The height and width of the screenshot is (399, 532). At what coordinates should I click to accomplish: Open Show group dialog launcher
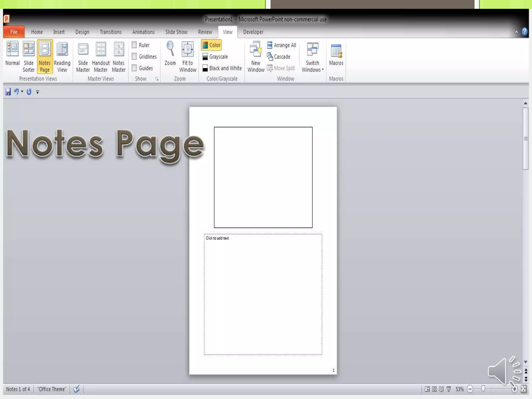click(157, 79)
